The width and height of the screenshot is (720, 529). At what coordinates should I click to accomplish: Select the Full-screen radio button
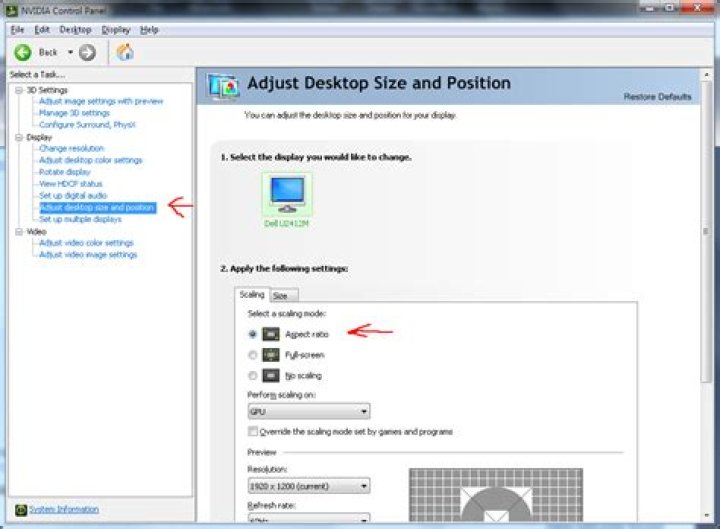pyautogui.click(x=252, y=355)
